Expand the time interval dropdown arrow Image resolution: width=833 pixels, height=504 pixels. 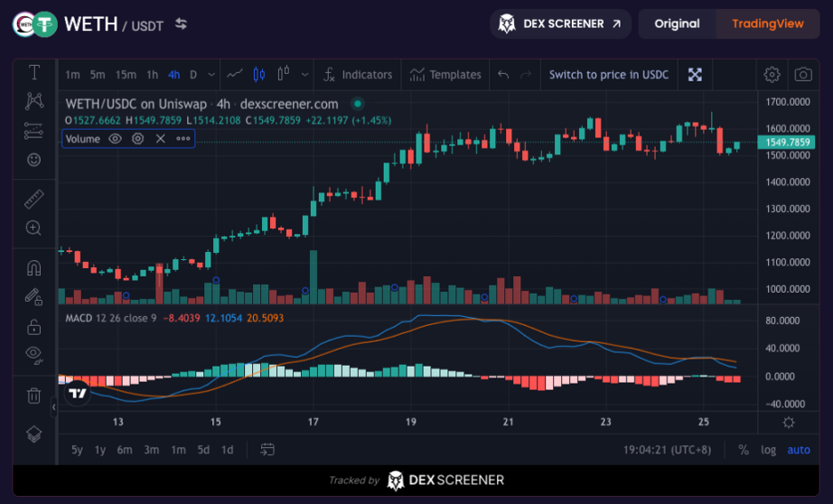211,75
